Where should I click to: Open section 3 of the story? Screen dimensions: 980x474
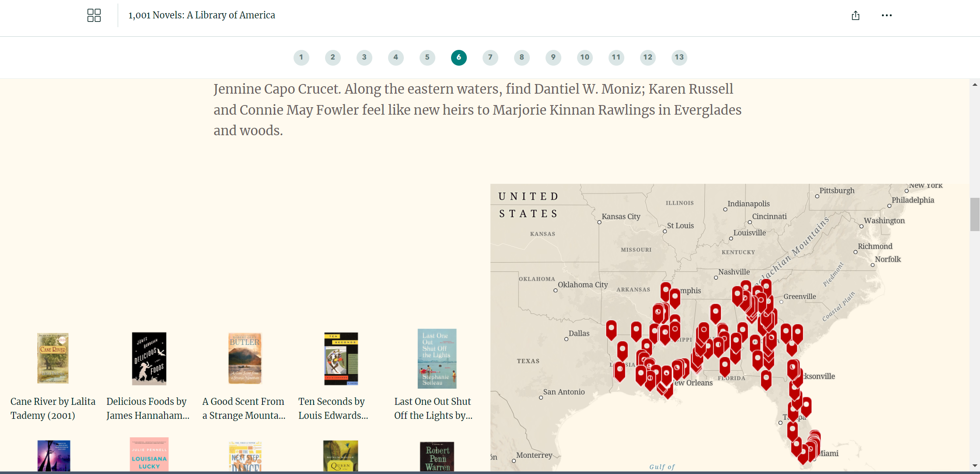[364, 57]
